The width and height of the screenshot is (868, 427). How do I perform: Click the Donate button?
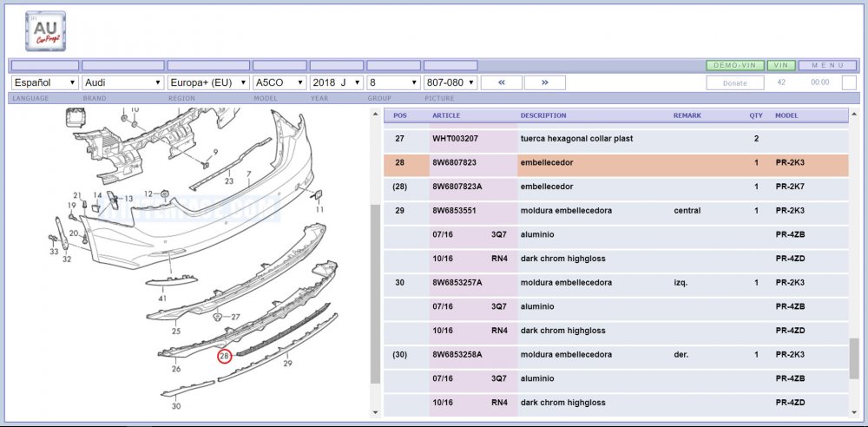pyautogui.click(x=734, y=83)
